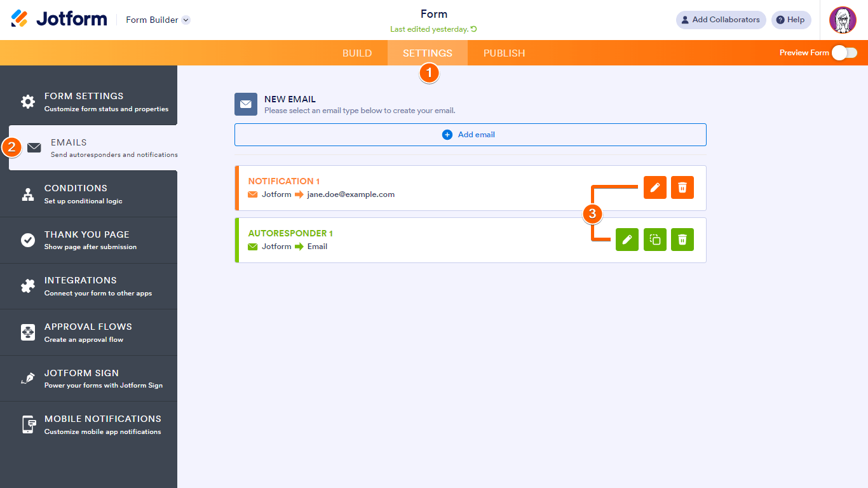Click the Autoresponder 1 title
The height and width of the screenshot is (488, 868).
point(290,233)
